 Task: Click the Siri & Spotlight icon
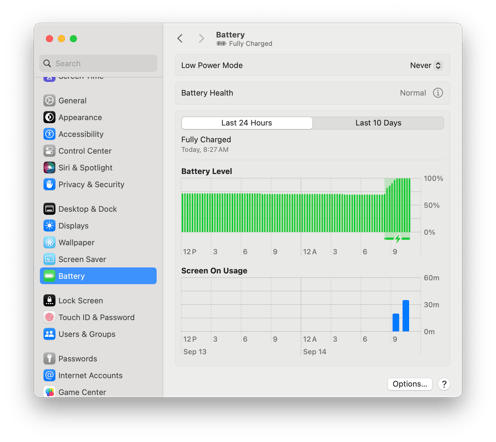49,167
